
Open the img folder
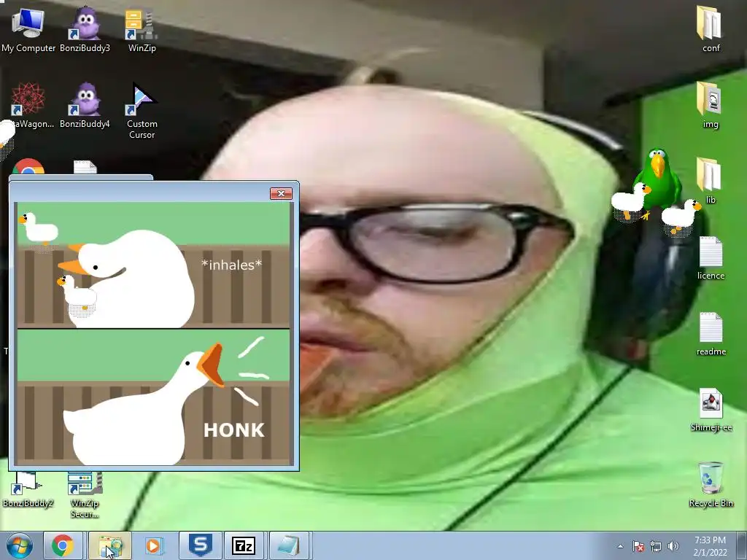[711, 105]
